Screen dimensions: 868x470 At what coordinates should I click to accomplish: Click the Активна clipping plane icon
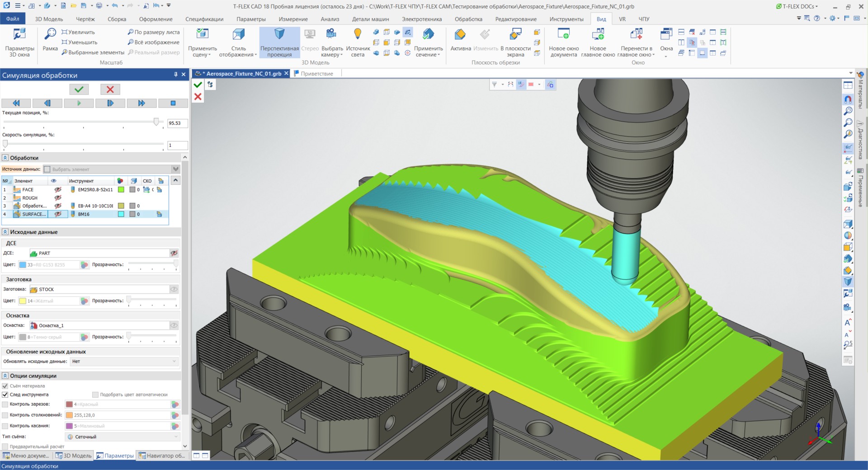click(460, 35)
